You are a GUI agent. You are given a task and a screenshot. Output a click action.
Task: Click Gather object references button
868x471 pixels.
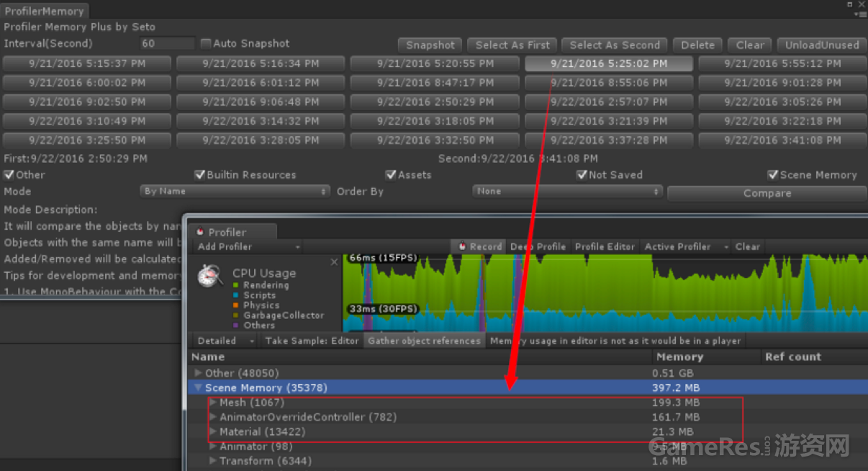tap(424, 341)
